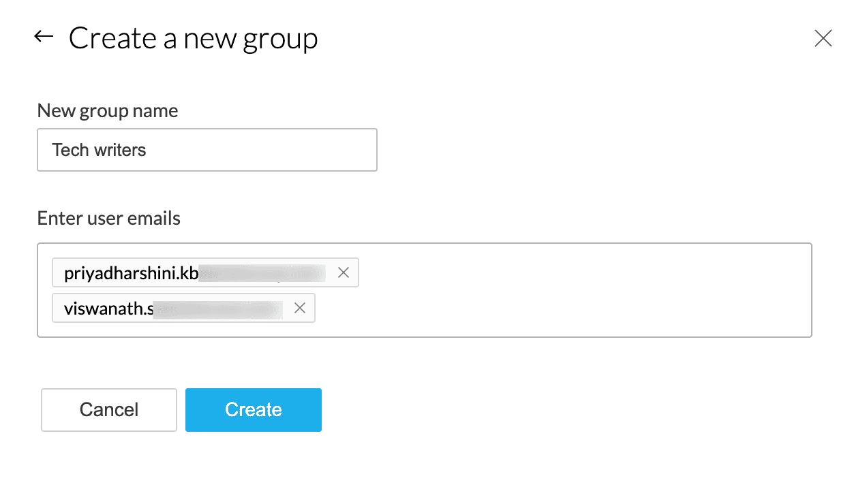Remove the viswanath.s email chip

coord(299,309)
